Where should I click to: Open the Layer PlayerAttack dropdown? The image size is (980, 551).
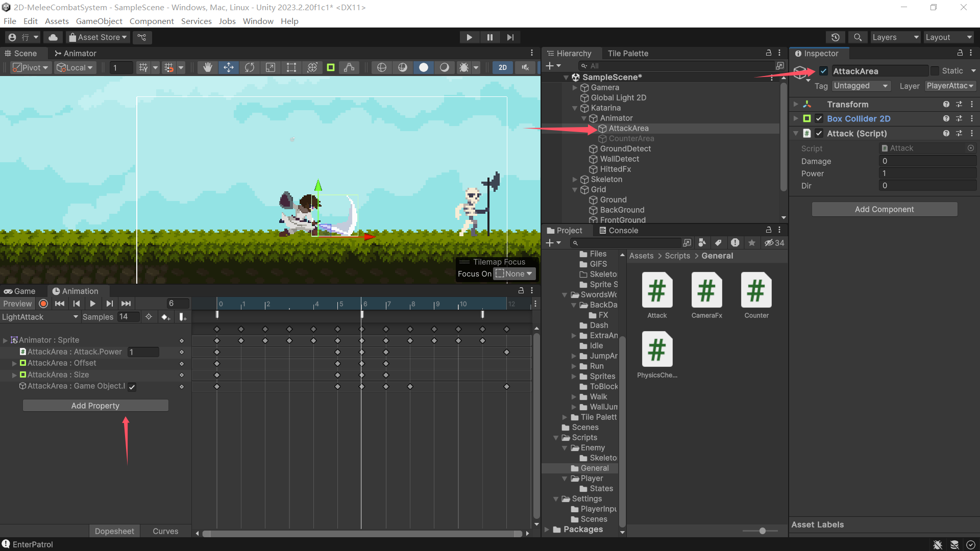tap(950, 86)
